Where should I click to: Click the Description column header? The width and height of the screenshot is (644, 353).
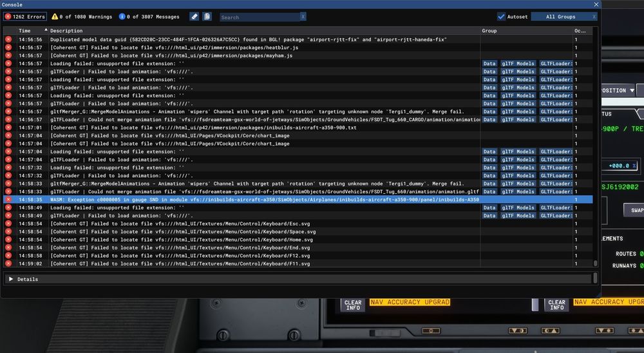point(66,31)
